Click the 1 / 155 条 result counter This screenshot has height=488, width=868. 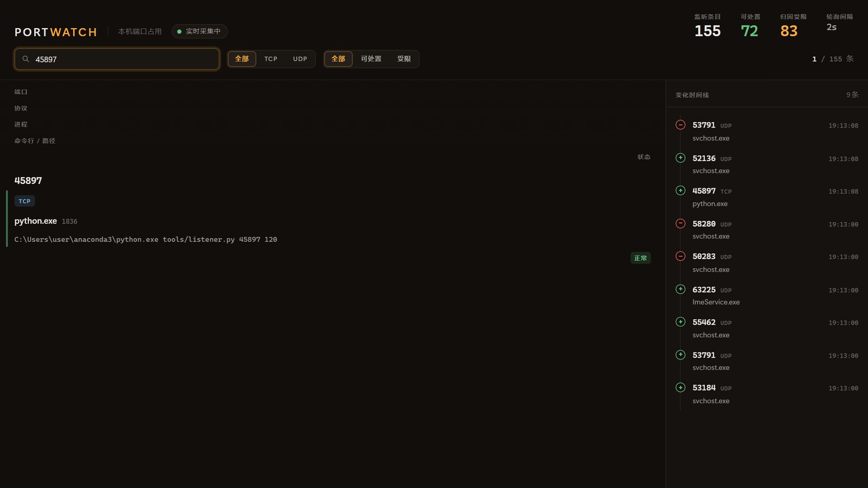pyautogui.click(x=833, y=59)
